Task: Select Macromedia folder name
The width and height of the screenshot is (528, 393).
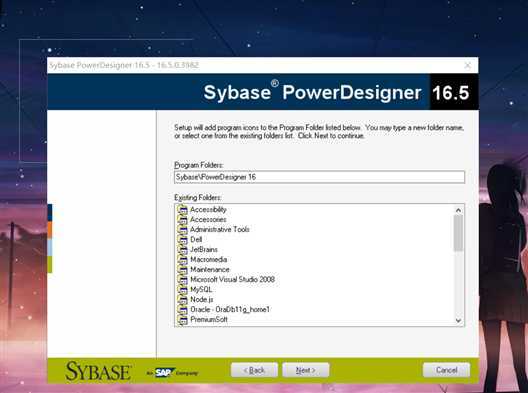Action: 208,259
